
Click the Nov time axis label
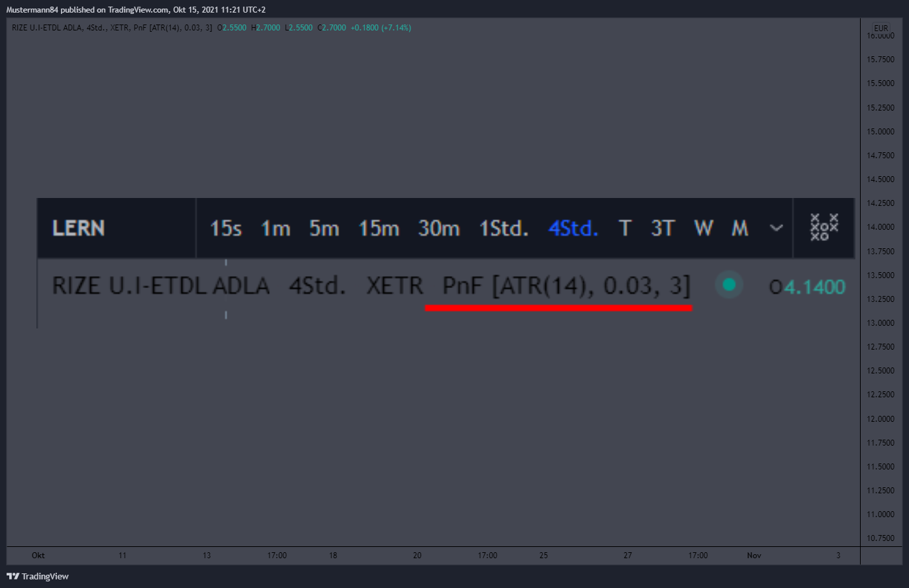(754, 556)
